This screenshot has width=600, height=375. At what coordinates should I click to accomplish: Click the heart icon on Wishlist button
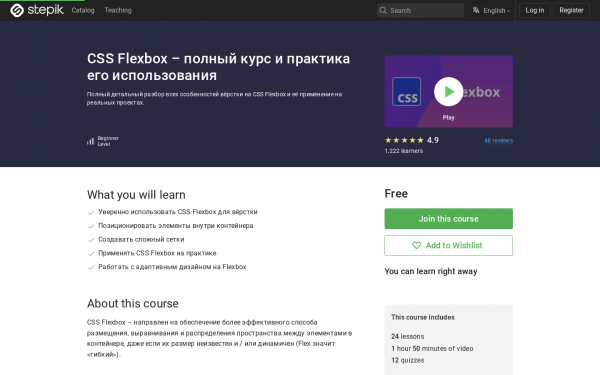click(416, 245)
